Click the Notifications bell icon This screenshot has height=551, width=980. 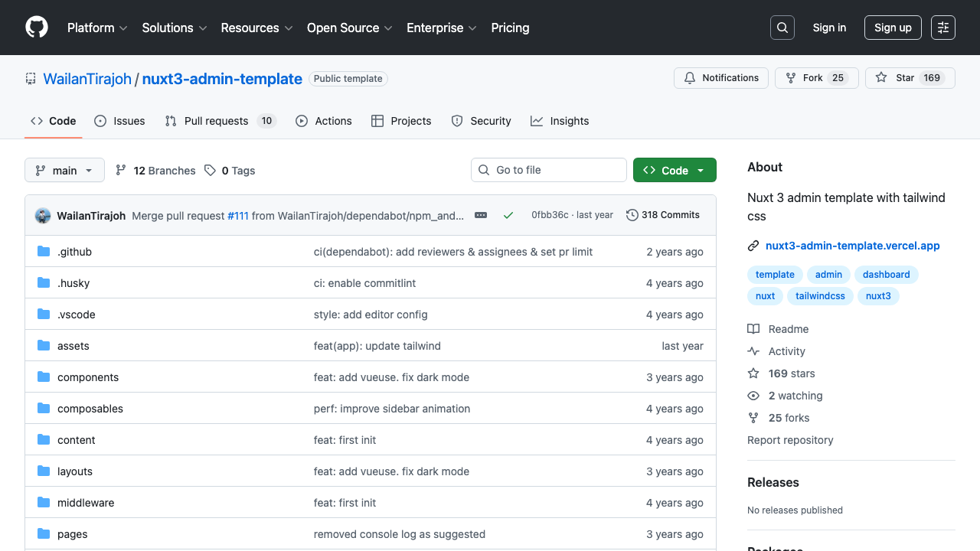pos(689,77)
